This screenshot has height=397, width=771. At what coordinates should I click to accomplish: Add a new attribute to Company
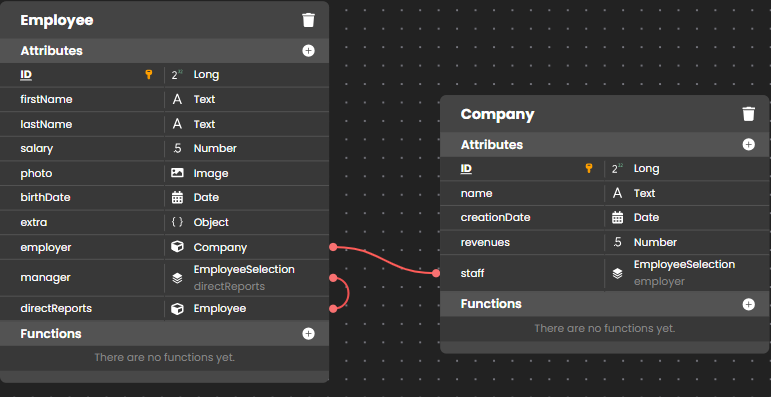[748, 145]
